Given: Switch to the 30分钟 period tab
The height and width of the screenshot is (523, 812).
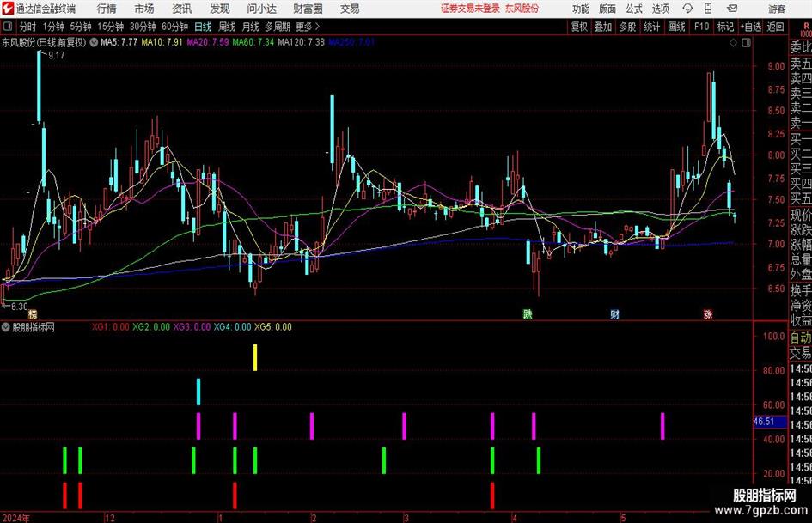Looking at the screenshot, I should pyautogui.click(x=143, y=27).
